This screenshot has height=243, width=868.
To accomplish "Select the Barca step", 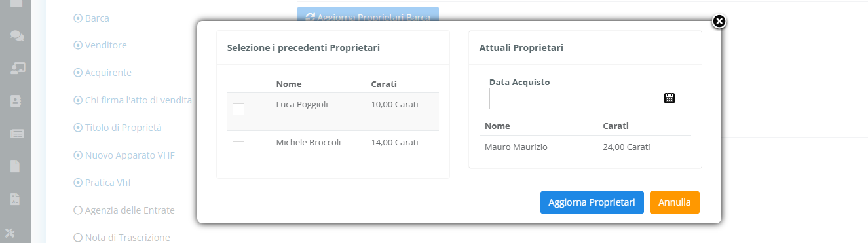I will 92,18.
